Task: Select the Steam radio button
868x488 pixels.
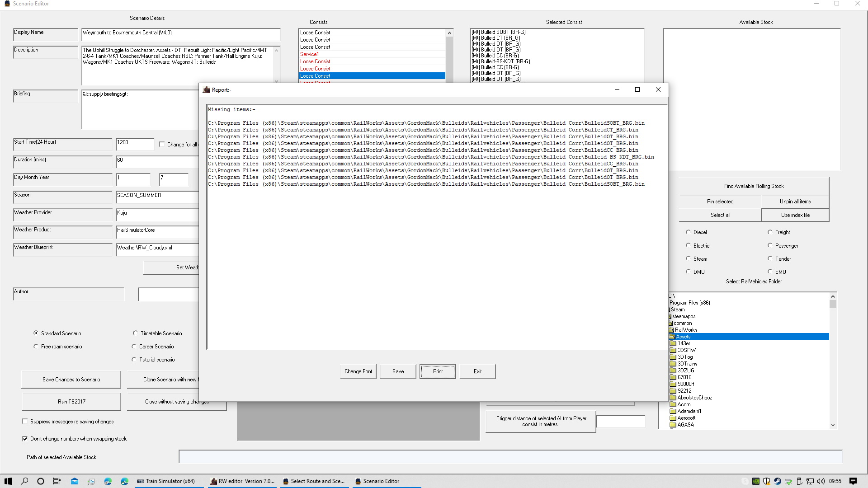Action: click(x=689, y=259)
